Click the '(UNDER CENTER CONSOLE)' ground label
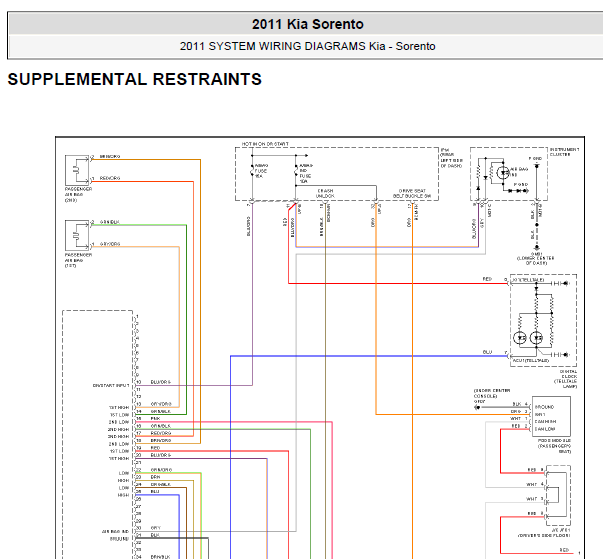Viewport: 603px width, 559px height. 492,393
